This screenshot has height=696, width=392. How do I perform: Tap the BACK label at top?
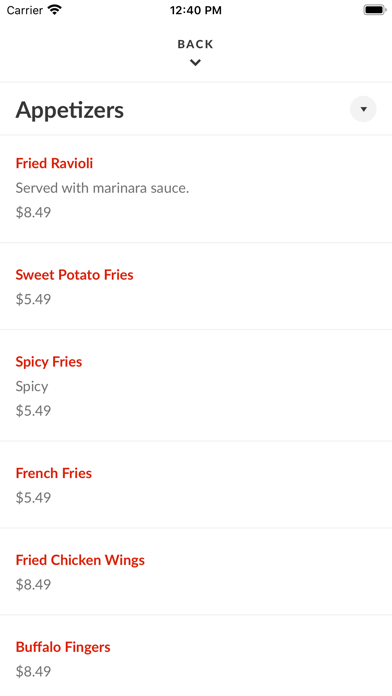click(195, 44)
